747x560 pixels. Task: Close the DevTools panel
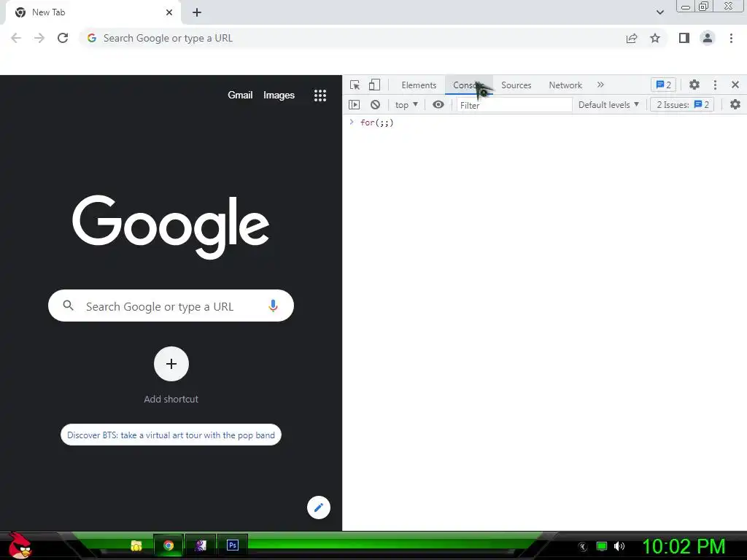(735, 85)
